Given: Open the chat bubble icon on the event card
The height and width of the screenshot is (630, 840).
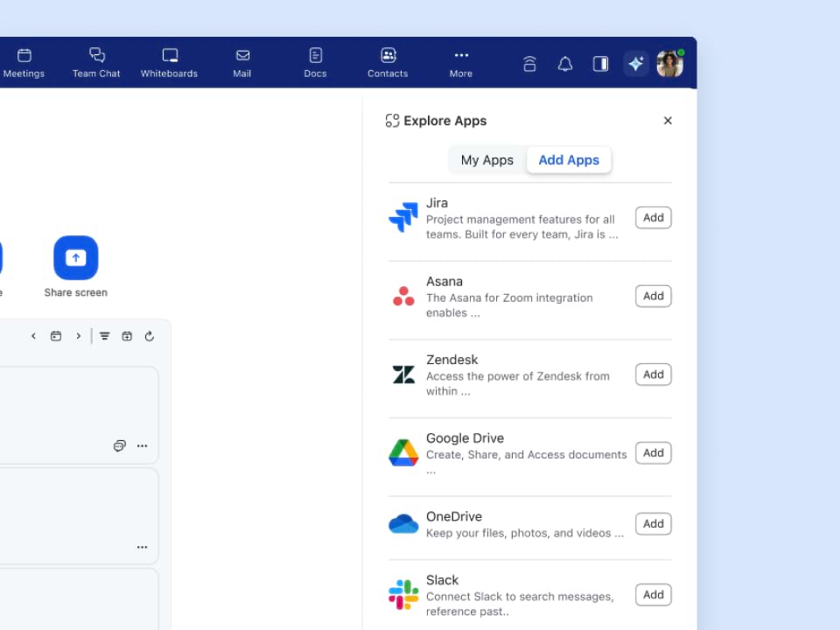Looking at the screenshot, I should click(119, 445).
